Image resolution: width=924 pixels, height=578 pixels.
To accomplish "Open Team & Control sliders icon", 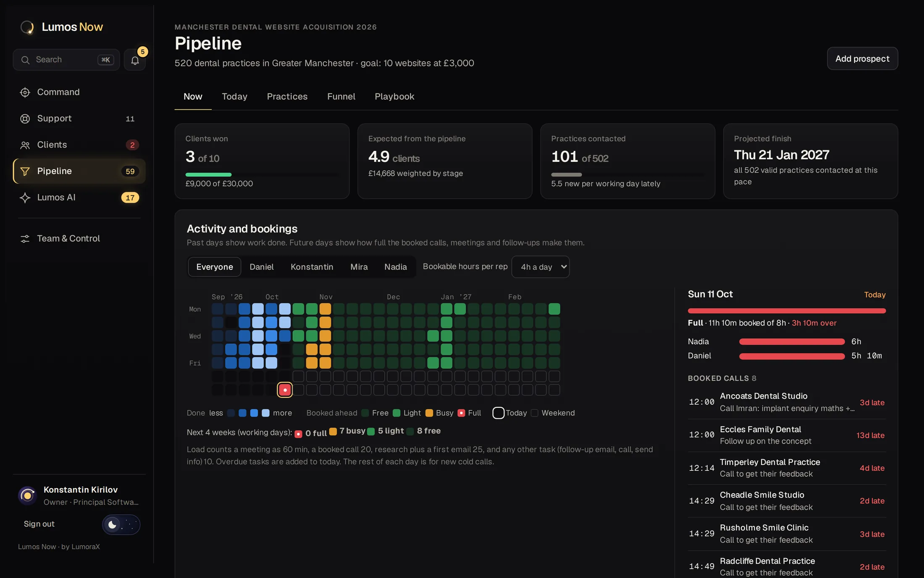I will (25, 239).
